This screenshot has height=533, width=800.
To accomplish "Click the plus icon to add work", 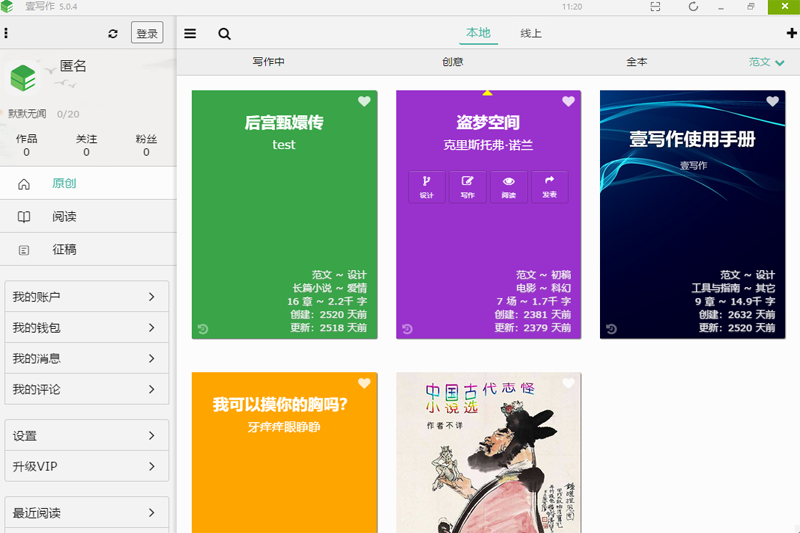I will coord(791,33).
